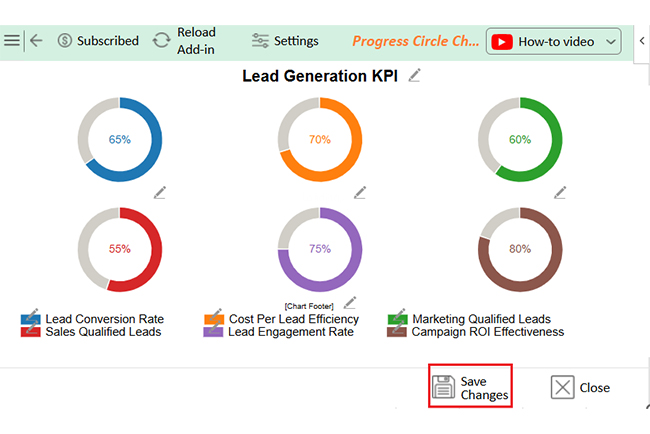The image size is (650, 434).
Task: Click the Progress Circle Chart title
Action: 415,42
